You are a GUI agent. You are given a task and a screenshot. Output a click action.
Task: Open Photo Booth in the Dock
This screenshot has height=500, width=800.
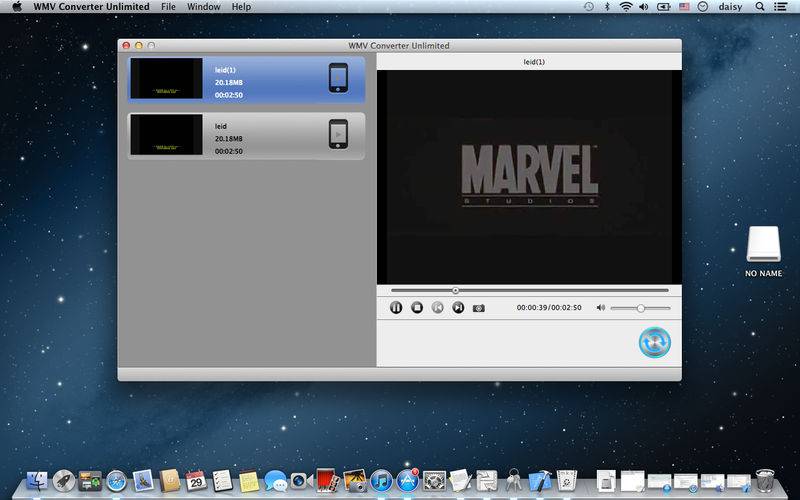pos(328,481)
